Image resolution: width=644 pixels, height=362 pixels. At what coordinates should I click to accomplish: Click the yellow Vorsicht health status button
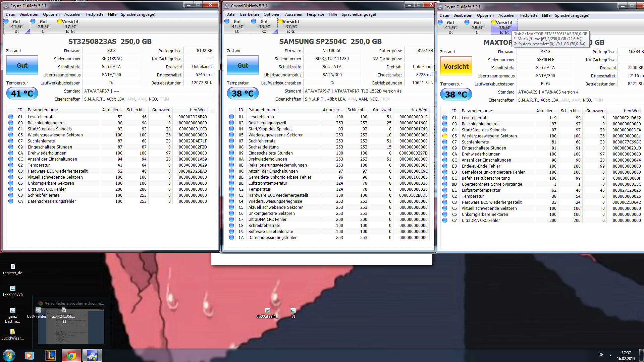pyautogui.click(x=456, y=66)
